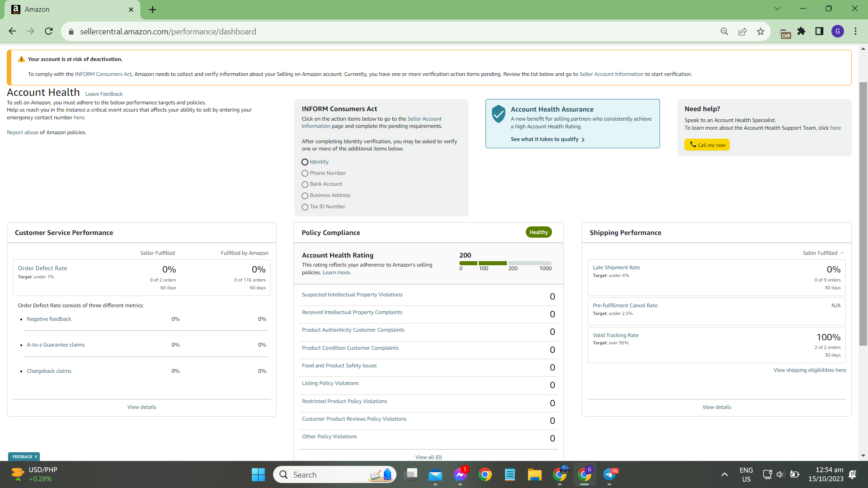Screen dimensions: 868x488
Task: Click the volume speaker icon in tray
Action: (x=780, y=474)
